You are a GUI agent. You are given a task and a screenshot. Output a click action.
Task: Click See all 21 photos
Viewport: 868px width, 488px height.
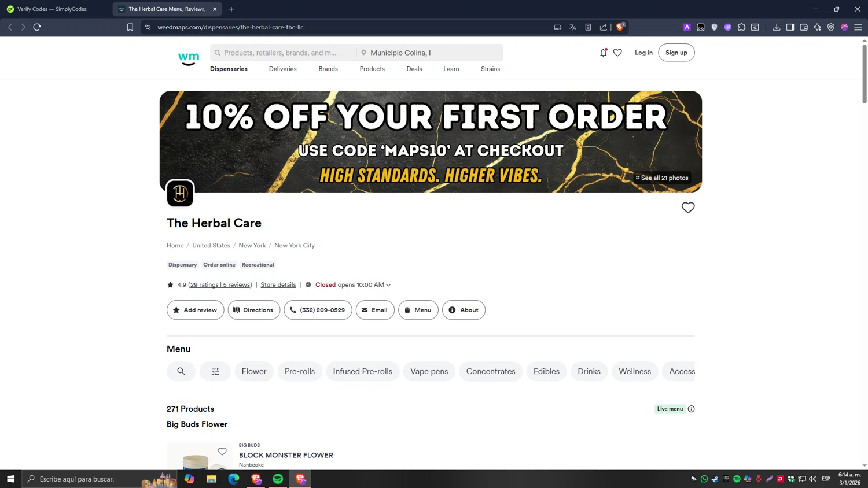tap(662, 178)
